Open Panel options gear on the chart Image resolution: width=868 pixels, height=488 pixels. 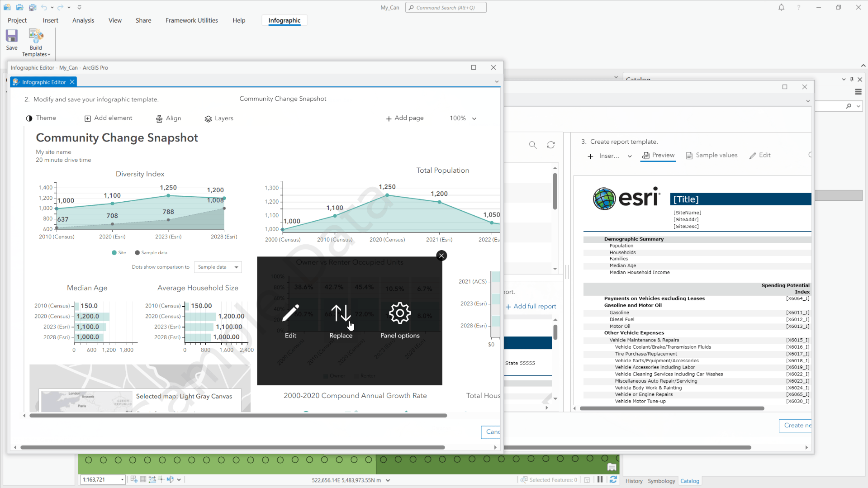pos(399,313)
